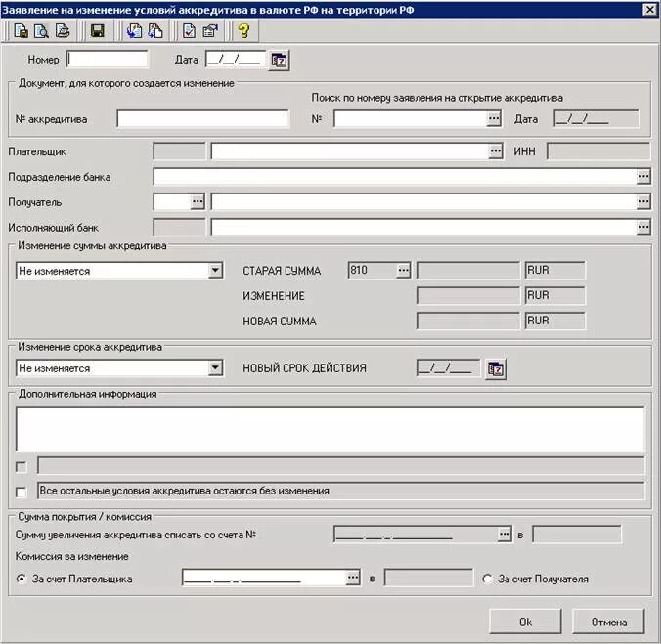661x644 pixels.
Task: Expand Изменение срока аккредитива dropdown
Action: point(215,368)
